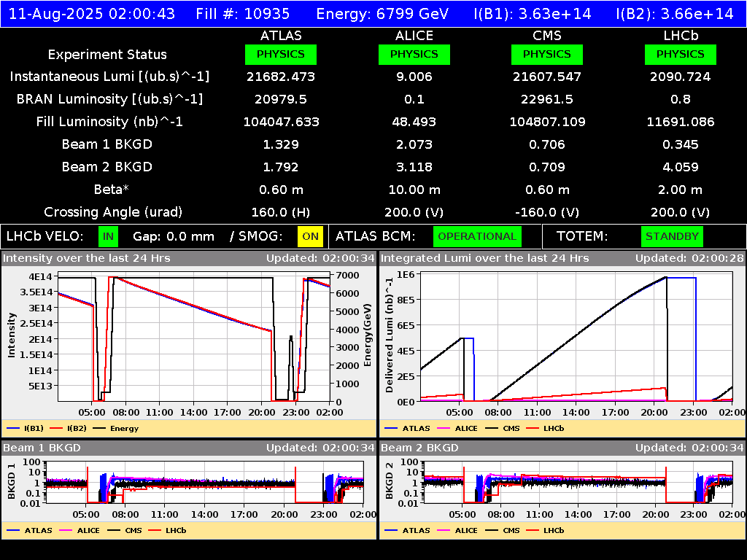The height and width of the screenshot is (560, 747).
Task: Click CMS fill luminosity value 104807.109
Action: 547,122
